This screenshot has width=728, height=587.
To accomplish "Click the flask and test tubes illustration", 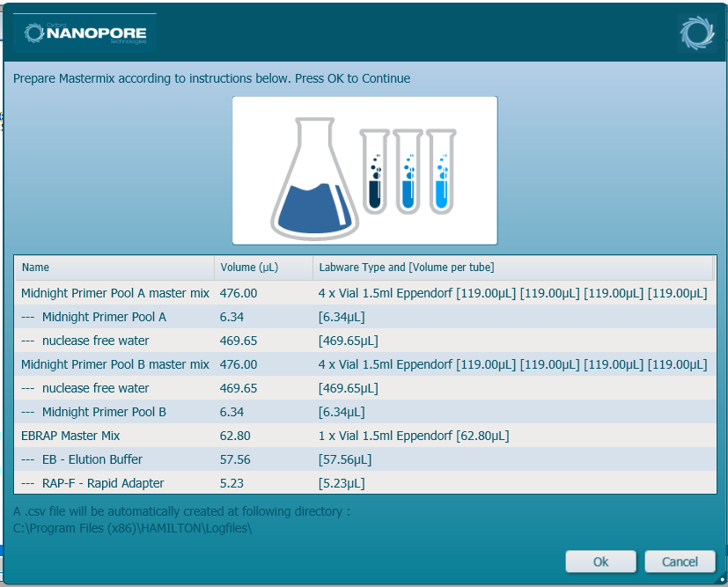I will point(365,171).
